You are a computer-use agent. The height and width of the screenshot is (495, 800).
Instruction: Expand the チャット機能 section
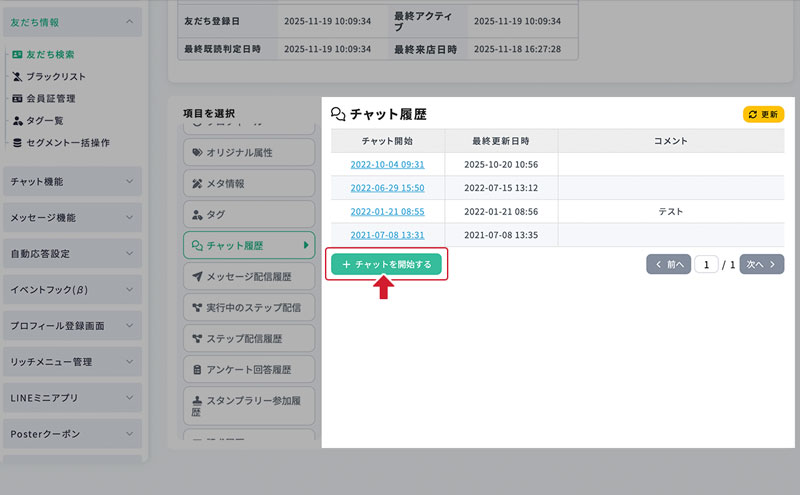click(x=72, y=181)
